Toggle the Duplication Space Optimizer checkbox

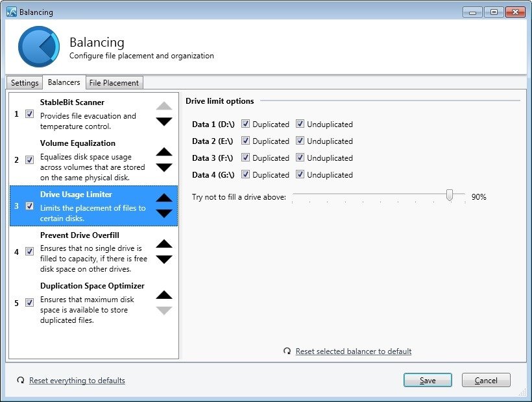pyautogui.click(x=29, y=303)
